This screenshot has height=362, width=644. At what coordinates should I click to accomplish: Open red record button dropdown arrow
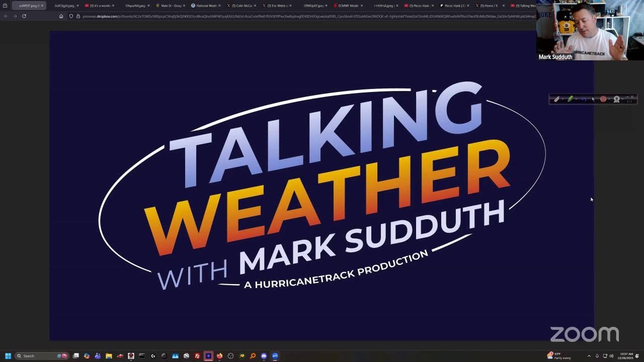tap(609, 99)
